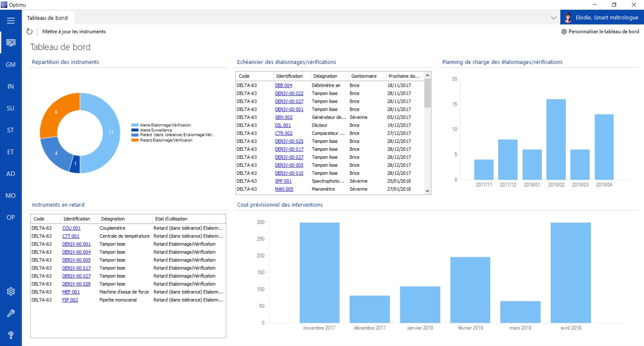The height and width of the screenshot is (346, 644).
Task: Open the MAN 005 instrument link
Action: click(x=284, y=189)
